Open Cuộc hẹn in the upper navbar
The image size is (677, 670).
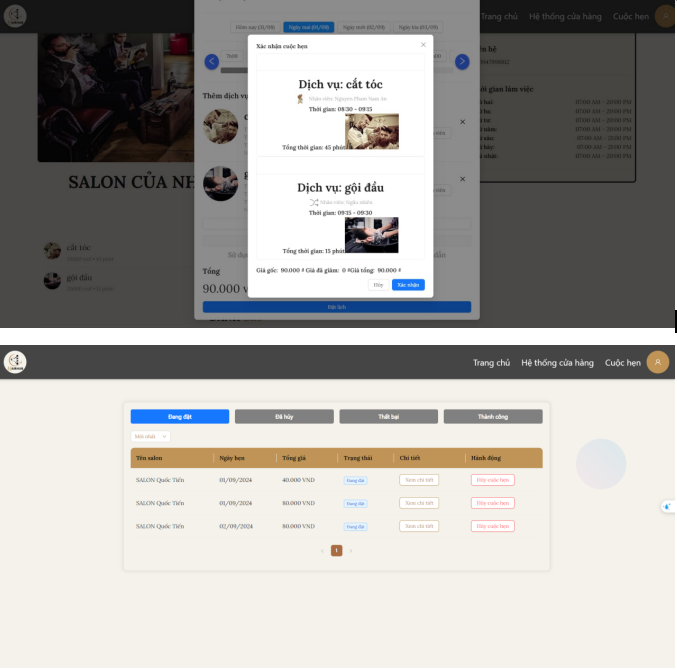pyautogui.click(x=631, y=16)
